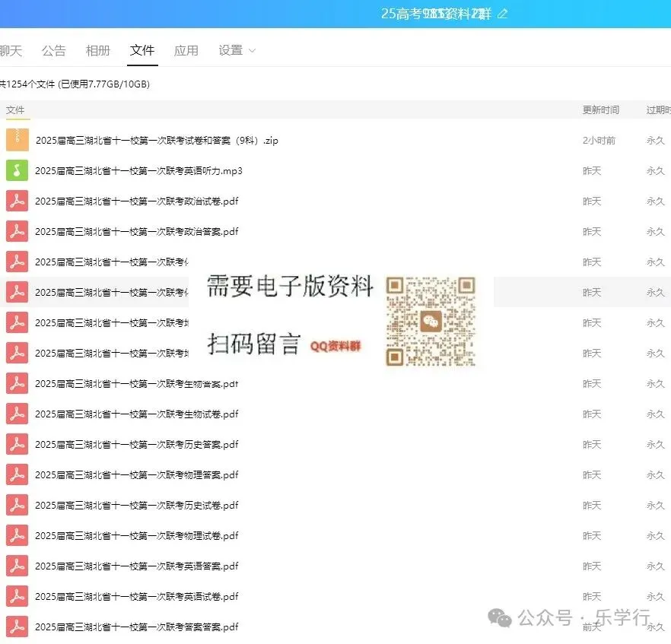The image size is (671, 644).
Task: Click the PDF icon for 政治试卷.pdf
Action: (17, 201)
